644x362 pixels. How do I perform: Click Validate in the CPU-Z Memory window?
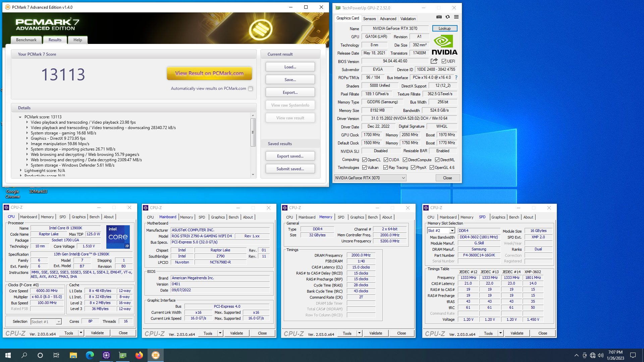pos(376,333)
